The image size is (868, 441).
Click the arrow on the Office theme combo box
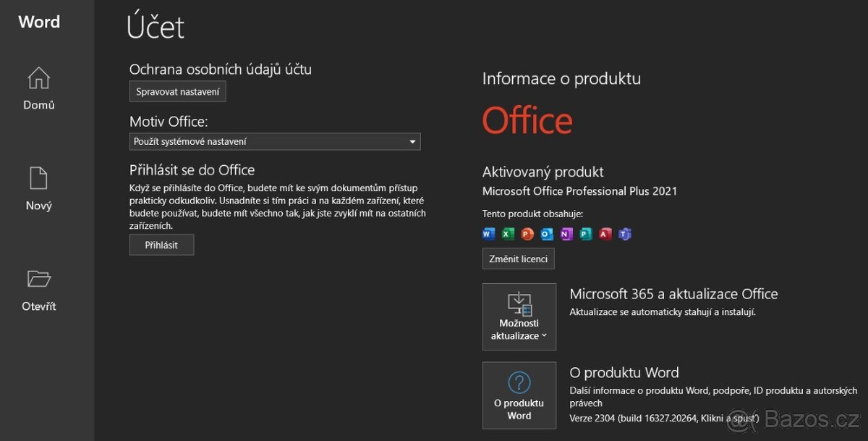[x=412, y=142]
